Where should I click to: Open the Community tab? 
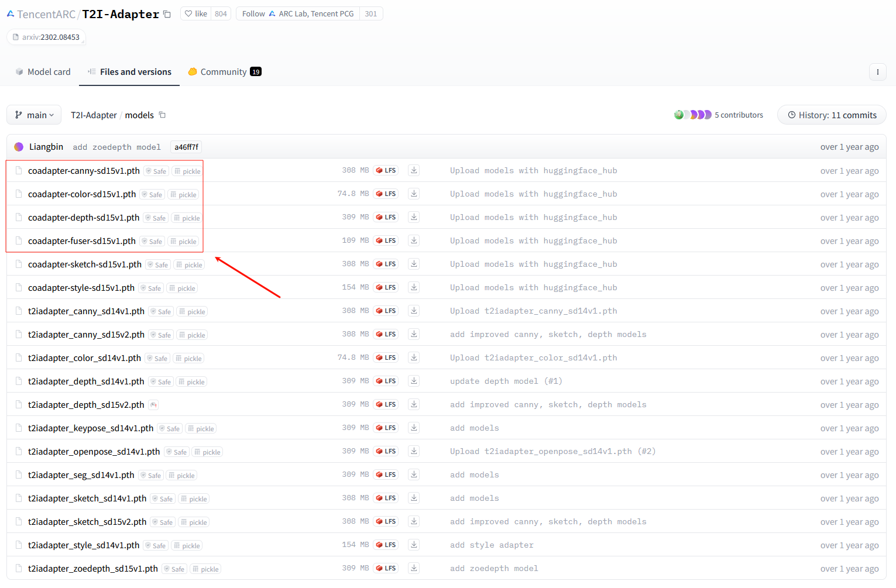(224, 71)
